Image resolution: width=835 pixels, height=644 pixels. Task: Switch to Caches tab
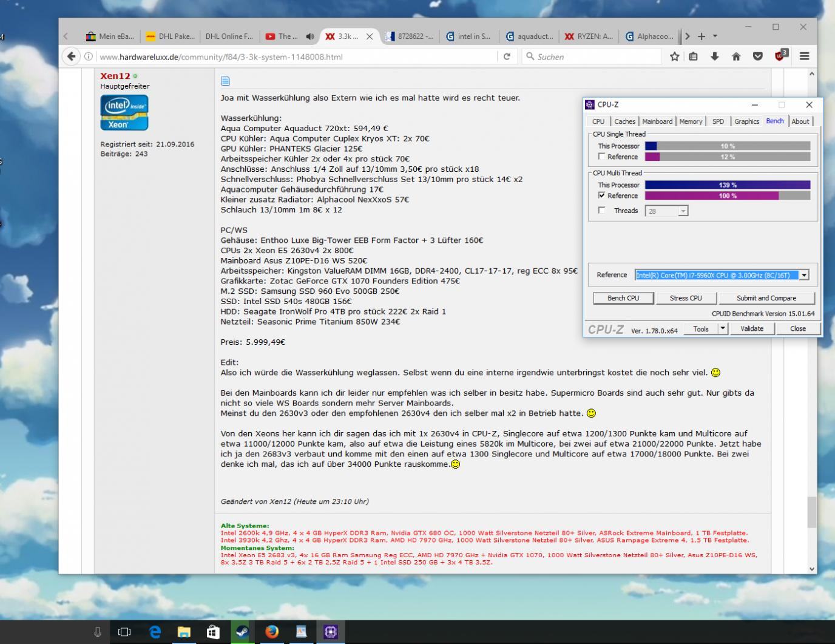[624, 121]
